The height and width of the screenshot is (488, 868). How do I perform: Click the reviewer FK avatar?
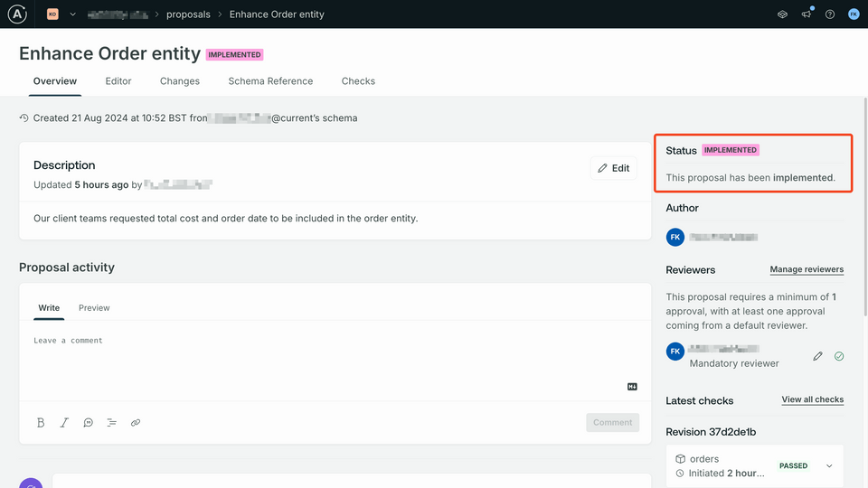coord(675,352)
